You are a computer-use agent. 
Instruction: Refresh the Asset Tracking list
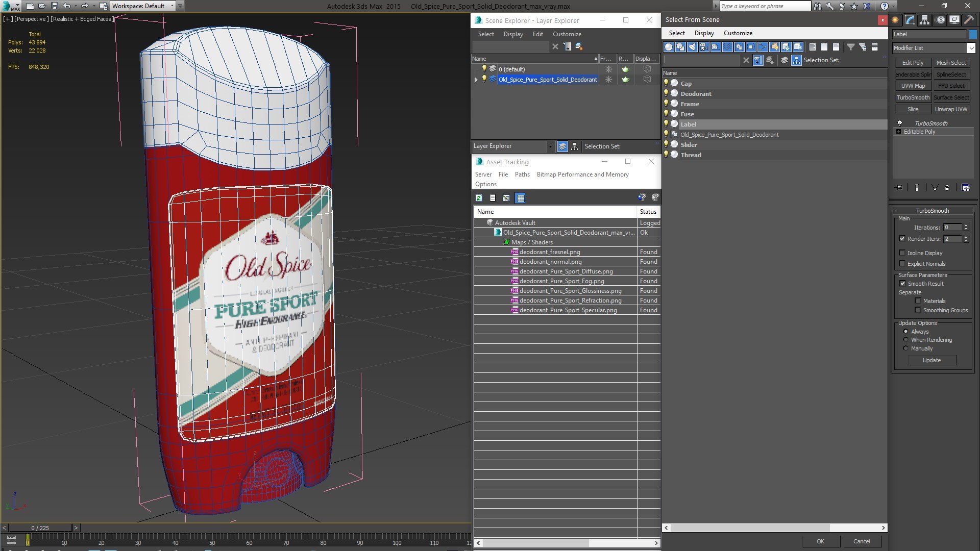pyautogui.click(x=479, y=198)
